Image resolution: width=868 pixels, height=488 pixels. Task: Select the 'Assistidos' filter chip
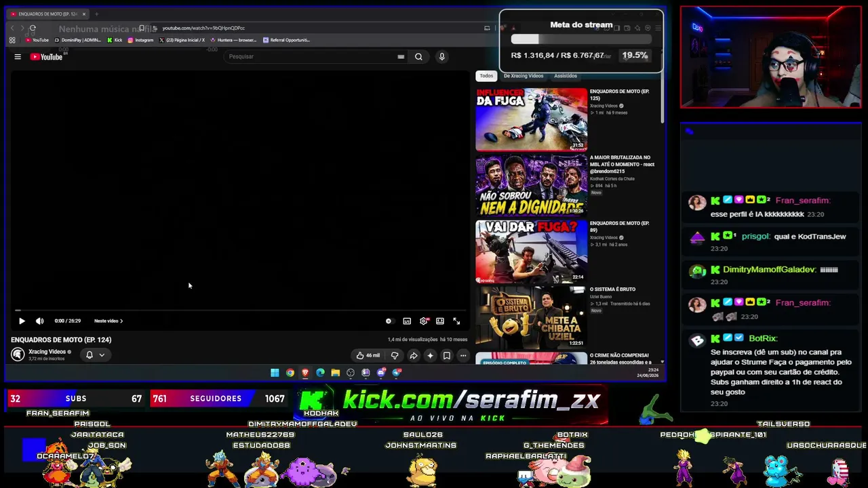click(566, 76)
